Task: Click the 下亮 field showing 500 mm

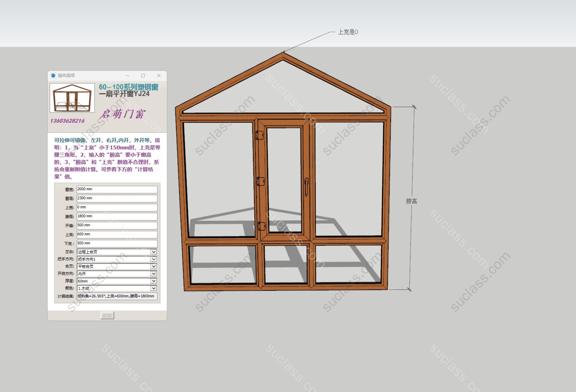Action: pos(117,243)
